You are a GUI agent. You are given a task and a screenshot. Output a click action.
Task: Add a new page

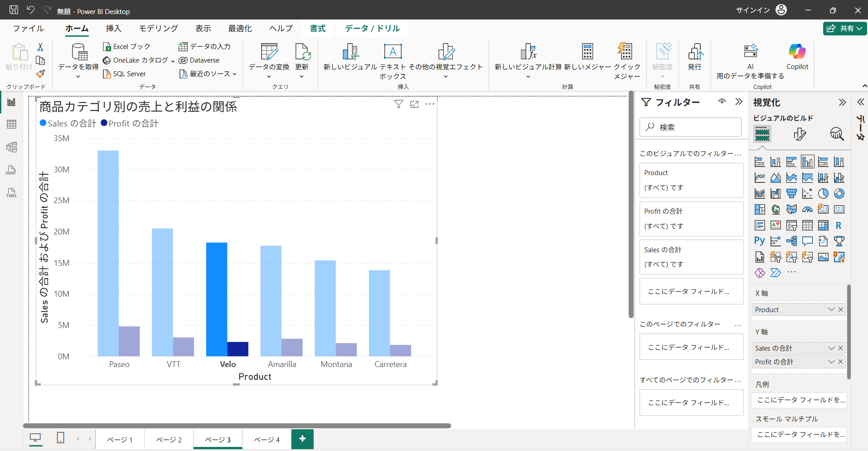click(302, 439)
